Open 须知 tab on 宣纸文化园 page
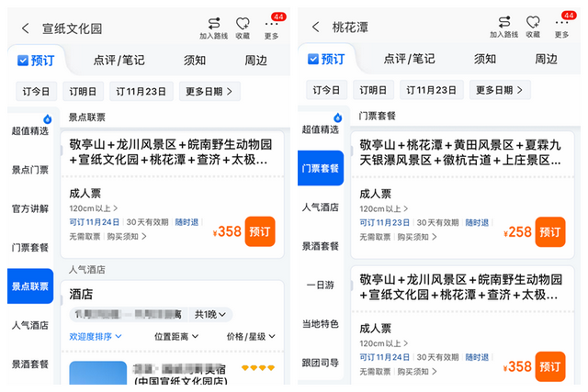 195,61
